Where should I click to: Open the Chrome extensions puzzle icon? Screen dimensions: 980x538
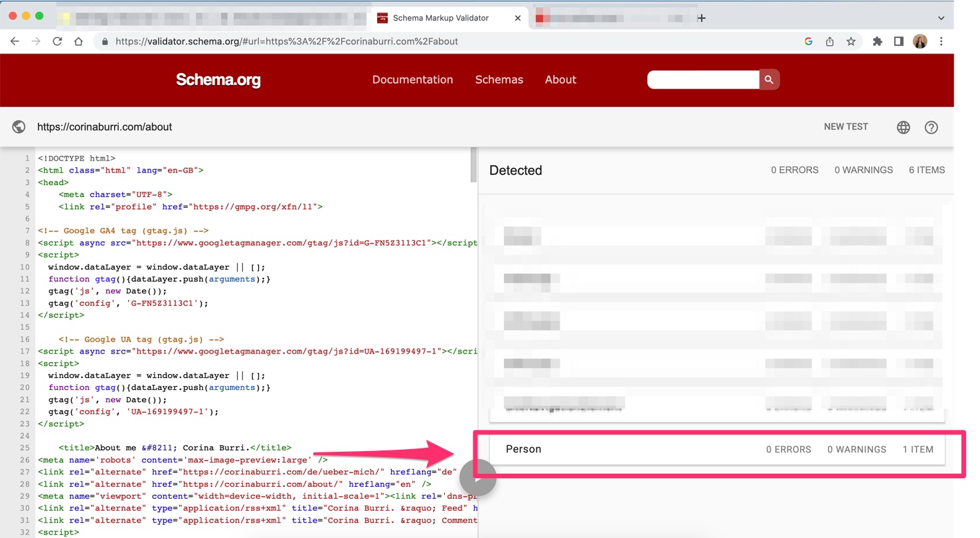[x=877, y=41]
